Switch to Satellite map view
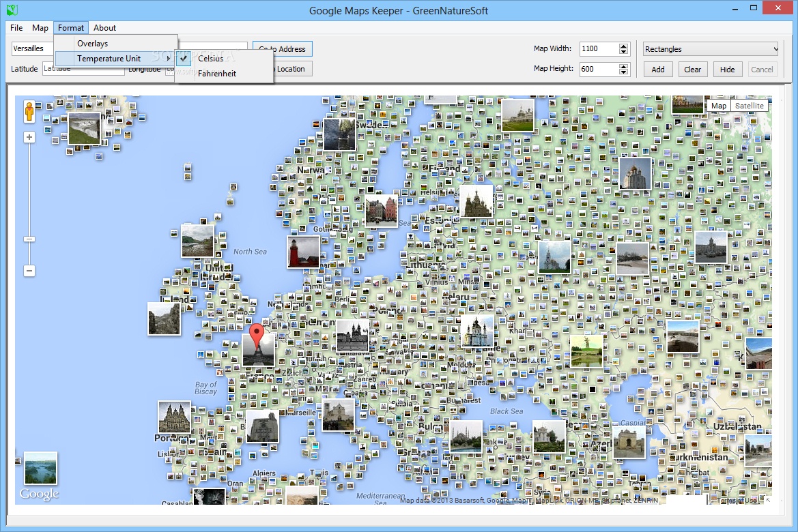This screenshot has width=798, height=532. point(749,106)
